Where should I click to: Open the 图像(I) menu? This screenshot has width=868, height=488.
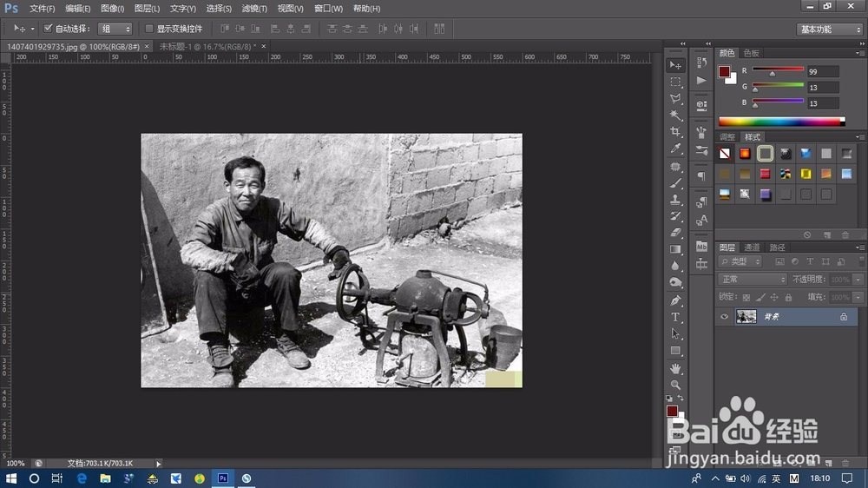pyautogui.click(x=112, y=9)
